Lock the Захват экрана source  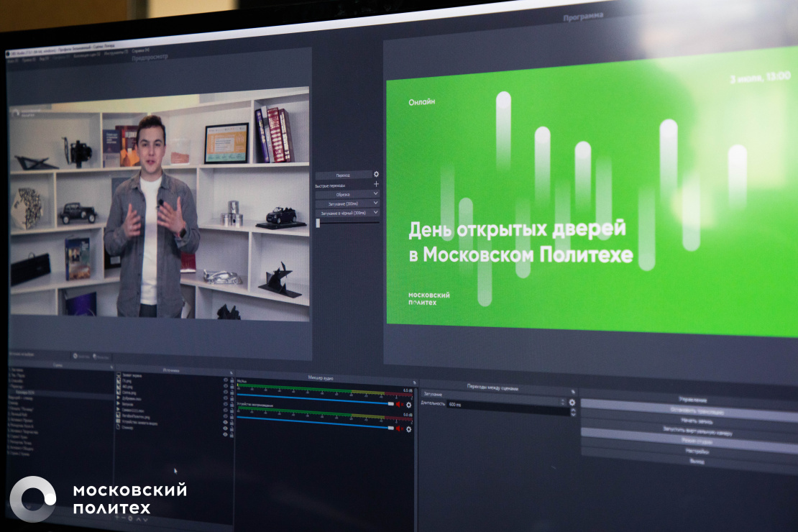[x=231, y=380]
